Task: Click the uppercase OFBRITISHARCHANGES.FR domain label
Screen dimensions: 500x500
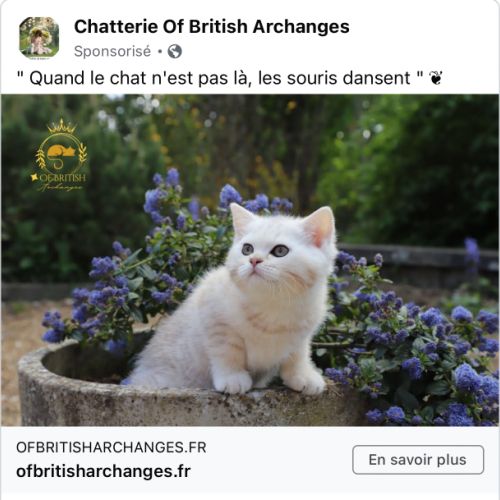Action: point(111,447)
